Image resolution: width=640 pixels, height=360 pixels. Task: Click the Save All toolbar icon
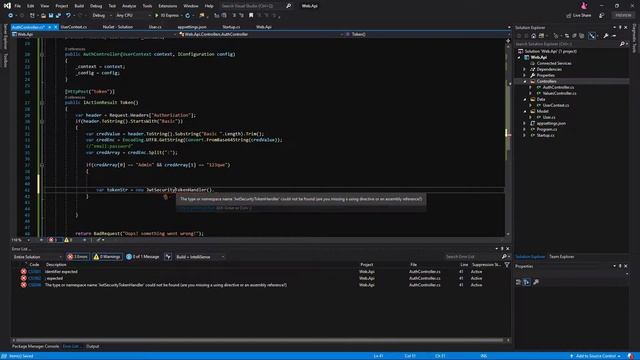[58, 16]
